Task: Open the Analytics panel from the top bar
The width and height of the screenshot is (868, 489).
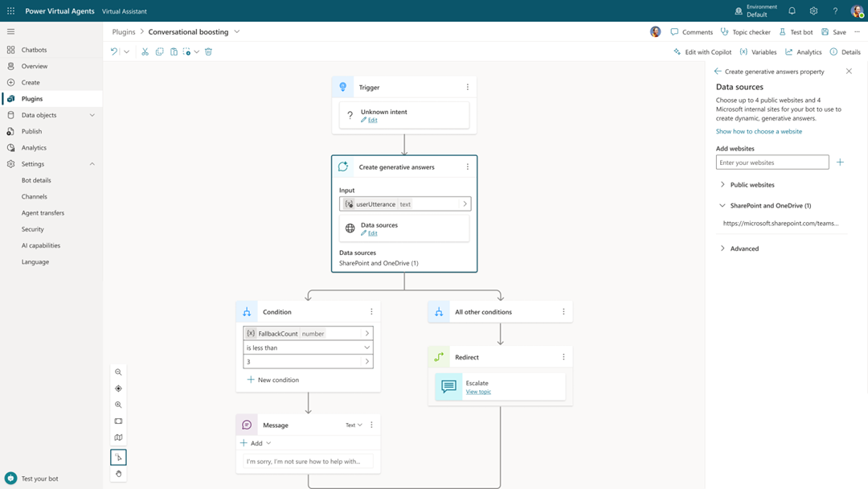Action: pyautogui.click(x=803, y=51)
